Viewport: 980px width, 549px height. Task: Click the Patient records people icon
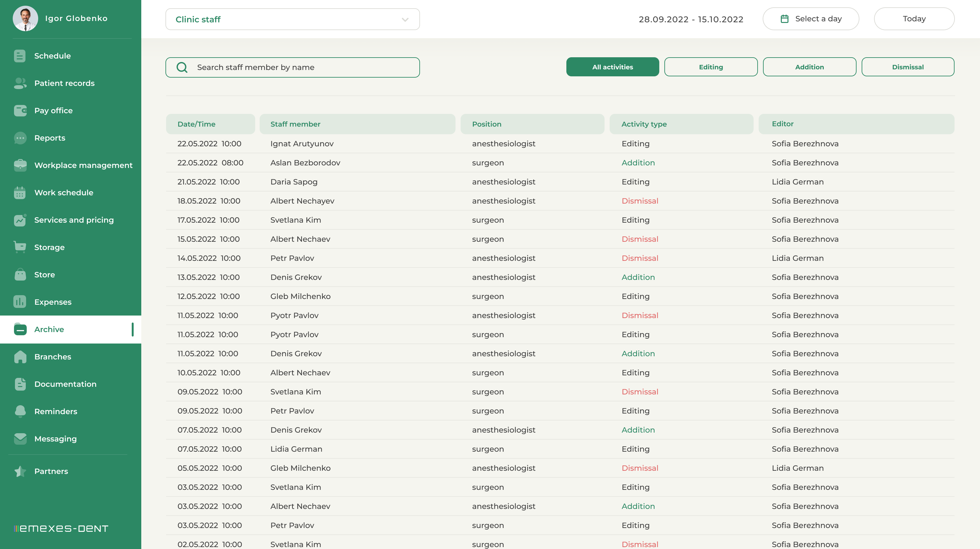(20, 83)
